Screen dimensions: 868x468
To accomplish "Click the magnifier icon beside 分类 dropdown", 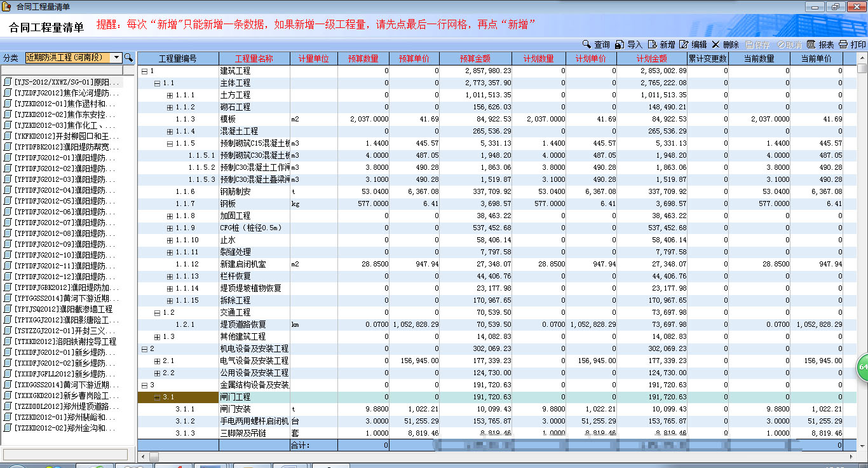I will coord(128,57).
